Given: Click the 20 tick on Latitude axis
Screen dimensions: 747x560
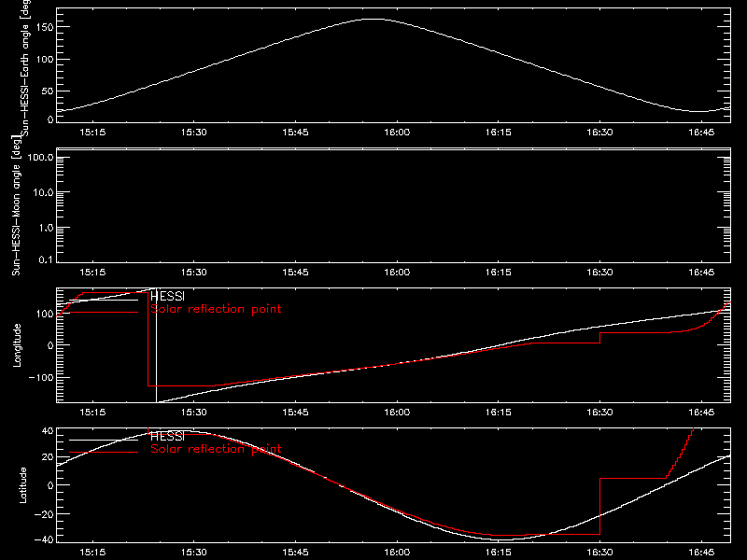Looking at the screenshot, I should point(48,457).
